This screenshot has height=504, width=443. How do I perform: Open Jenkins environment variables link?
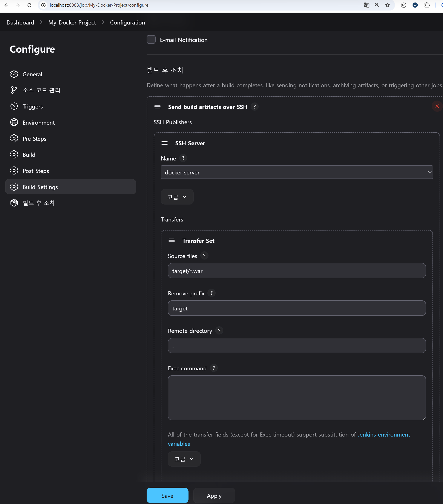(x=383, y=434)
